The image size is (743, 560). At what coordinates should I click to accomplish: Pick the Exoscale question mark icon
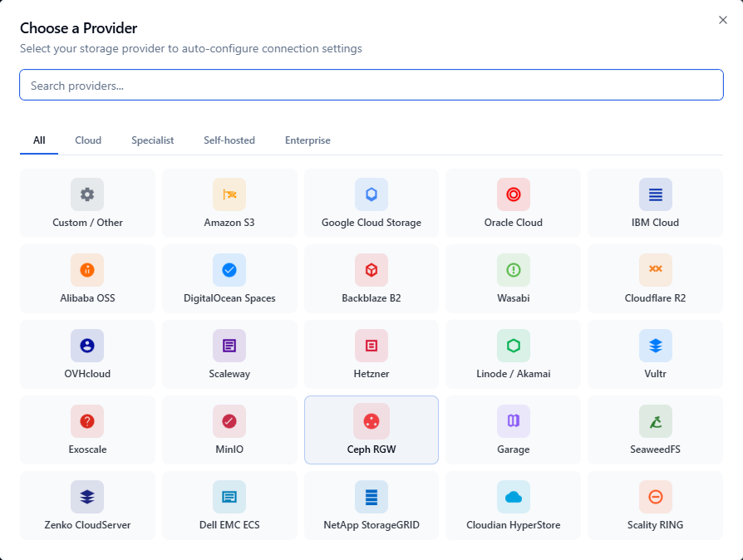point(87,421)
